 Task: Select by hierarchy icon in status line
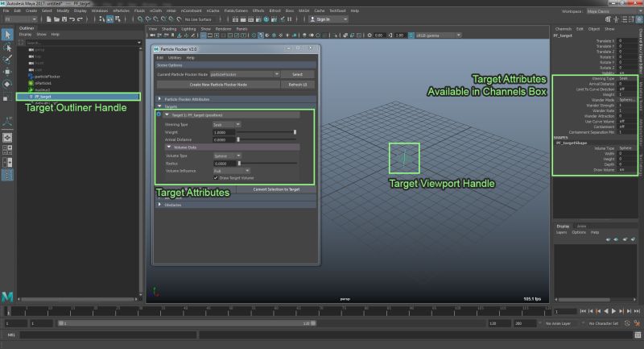pos(102,19)
